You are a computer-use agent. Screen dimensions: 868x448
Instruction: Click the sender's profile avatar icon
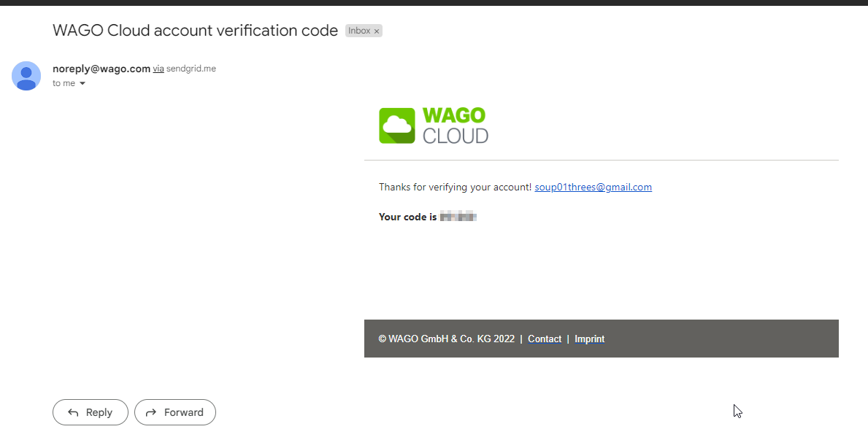coord(26,76)
